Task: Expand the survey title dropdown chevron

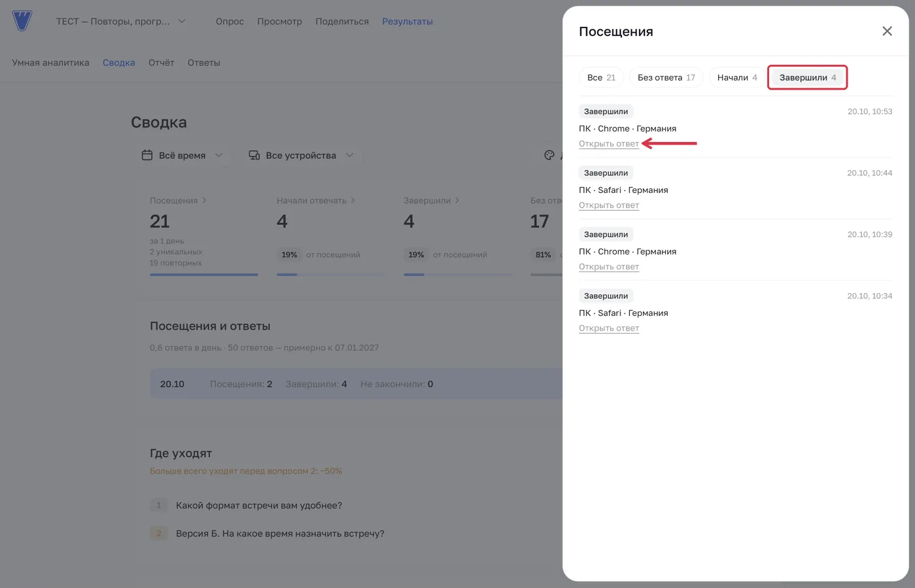Action: tap(182, 21)
